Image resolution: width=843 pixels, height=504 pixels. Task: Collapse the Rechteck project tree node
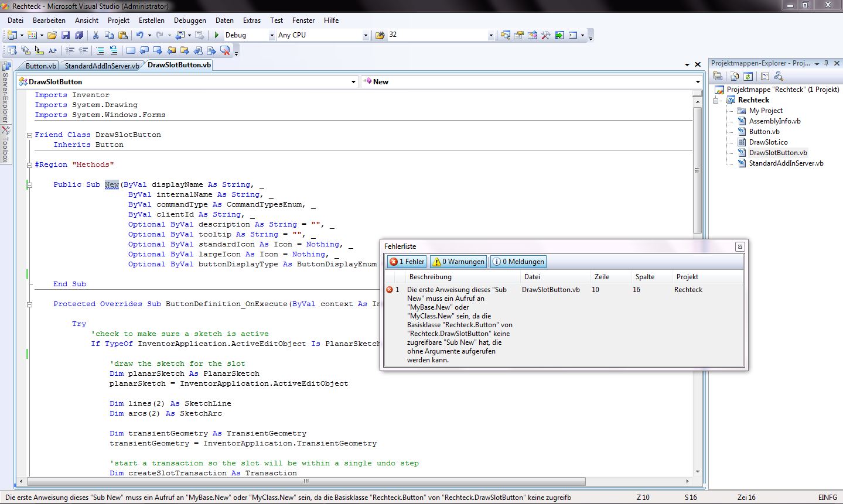coord(716,100)
